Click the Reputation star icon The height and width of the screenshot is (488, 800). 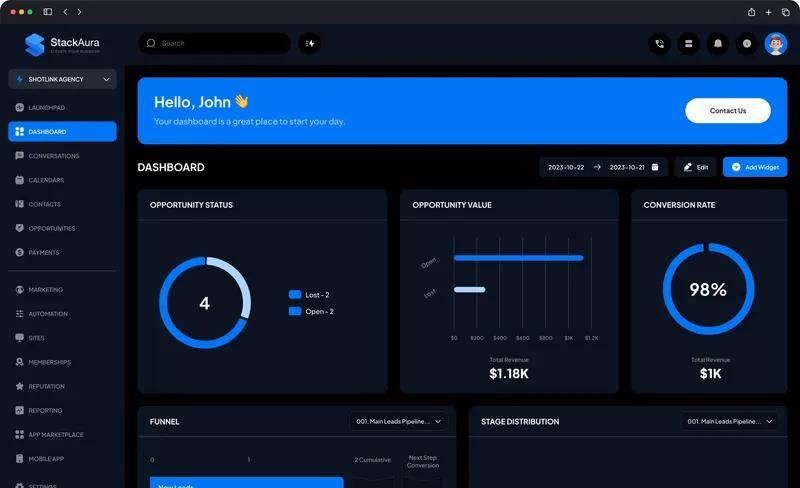[19, 386]
